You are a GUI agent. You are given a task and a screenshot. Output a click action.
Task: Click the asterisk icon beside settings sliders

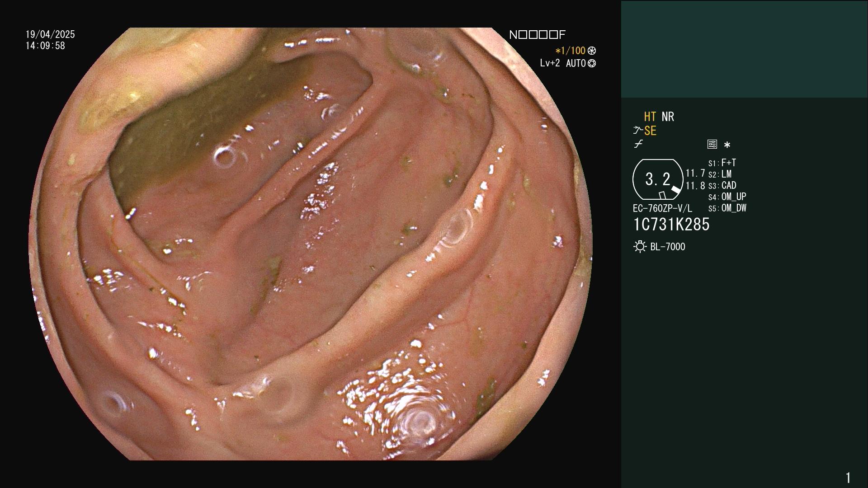pyautogui.click(x=727, y=145)
